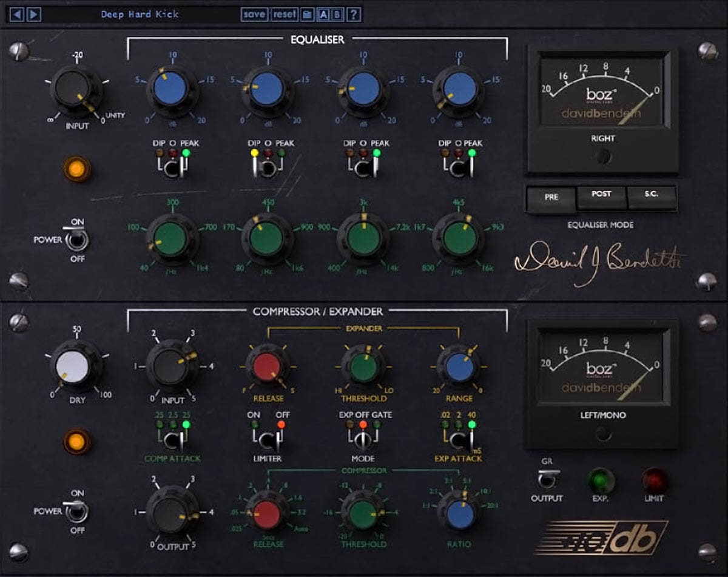Click the Compressor INPUT knob
The width and height of the screenshot is (728, 577).
coord(172,366)
